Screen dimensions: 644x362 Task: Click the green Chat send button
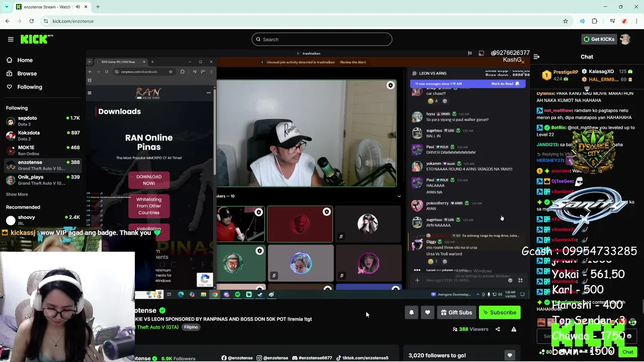627,352
